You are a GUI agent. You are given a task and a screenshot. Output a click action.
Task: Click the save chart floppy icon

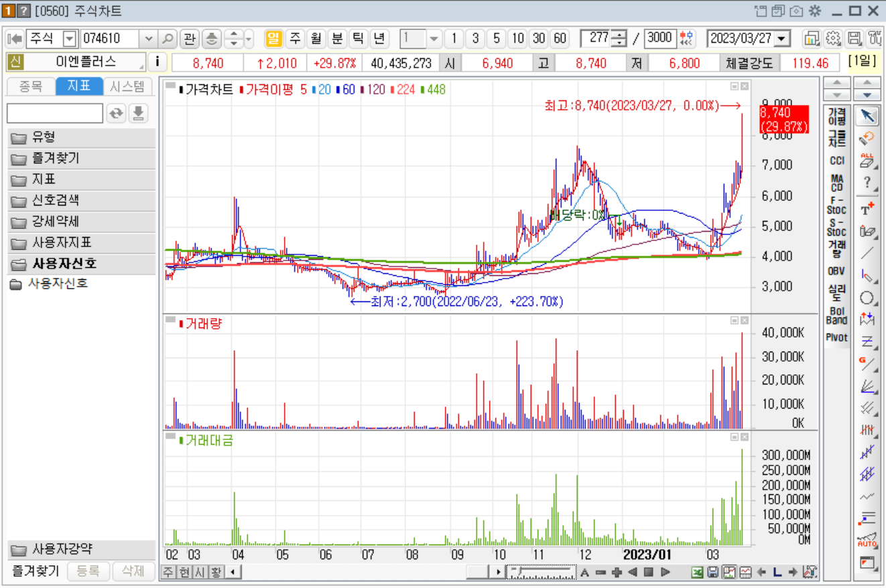[x=713, y=572]
